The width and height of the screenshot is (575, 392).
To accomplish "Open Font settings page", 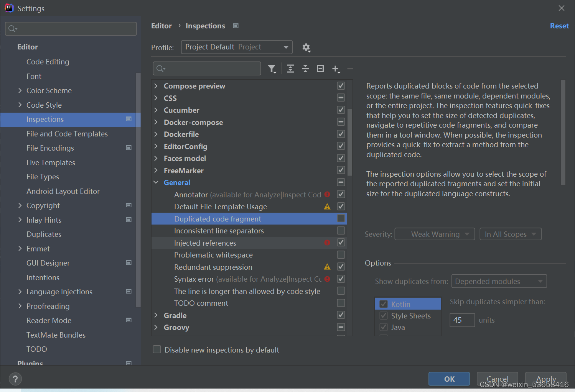I will [34, 76].
